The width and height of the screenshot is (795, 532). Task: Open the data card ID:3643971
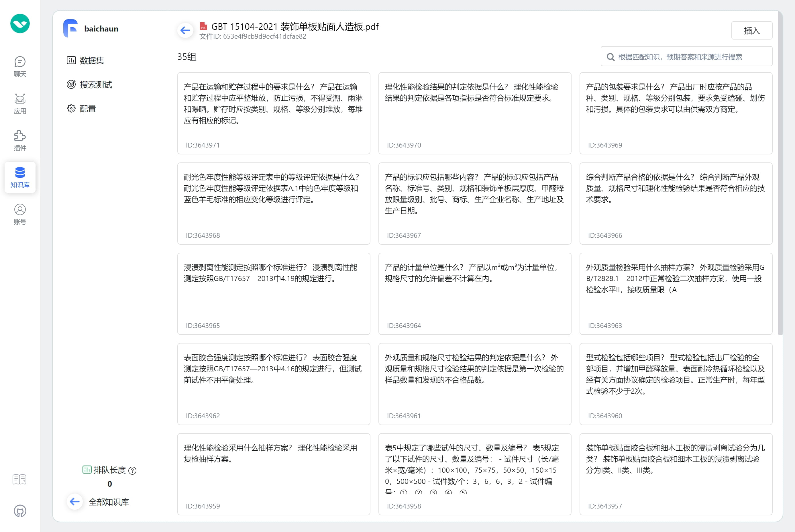(274, 113)
